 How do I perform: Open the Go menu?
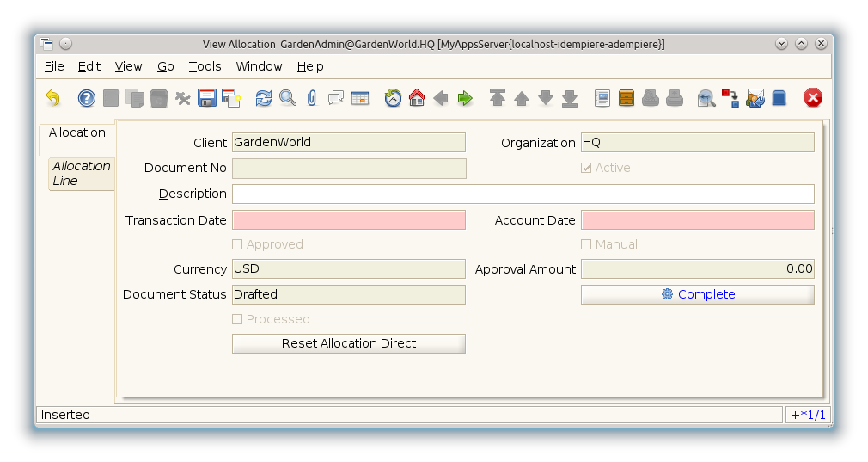165,66
